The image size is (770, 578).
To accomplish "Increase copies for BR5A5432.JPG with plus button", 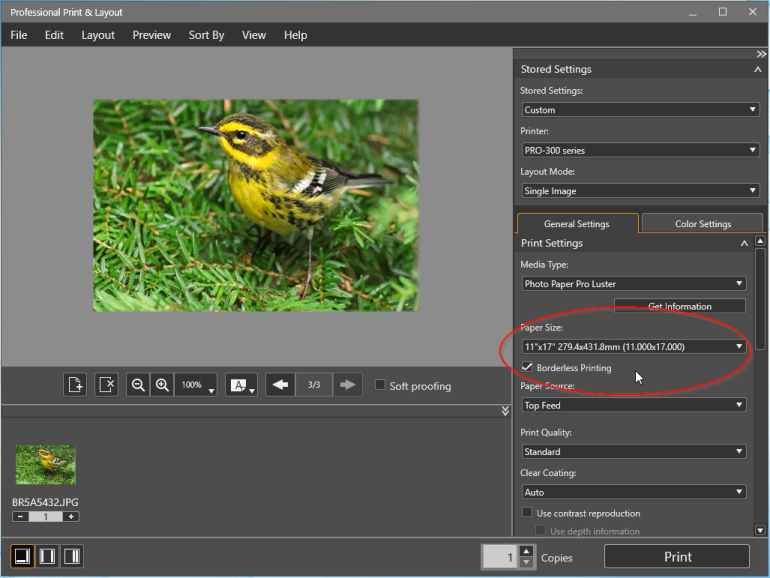I will 70,516.
